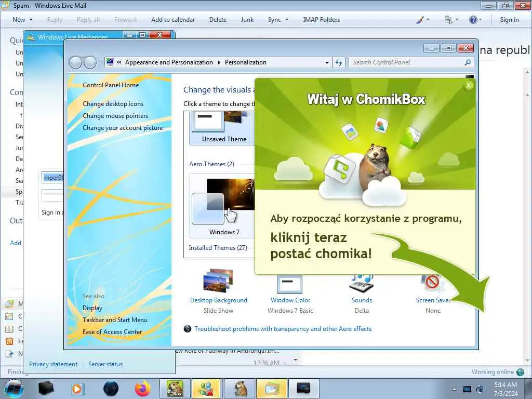Open Troubleshoot problems with transparency link
The width and height of the screenshot is (532, 399).
(283, 328)
